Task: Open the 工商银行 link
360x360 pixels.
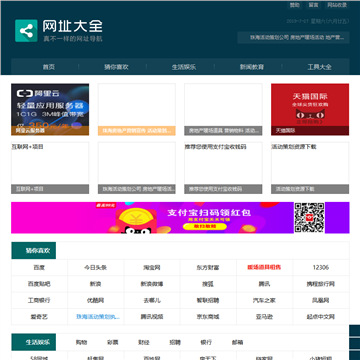Action: pyautogui.click(x=39, y=300)
